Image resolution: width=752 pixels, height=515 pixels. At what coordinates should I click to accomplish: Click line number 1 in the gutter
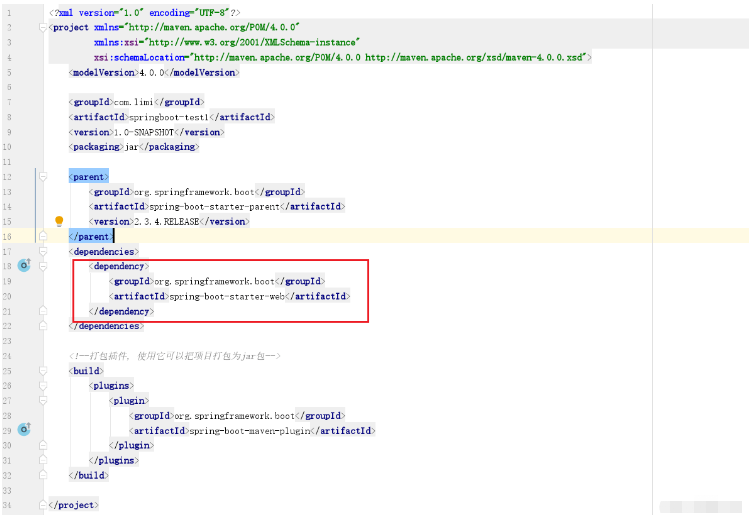(9, 12)
